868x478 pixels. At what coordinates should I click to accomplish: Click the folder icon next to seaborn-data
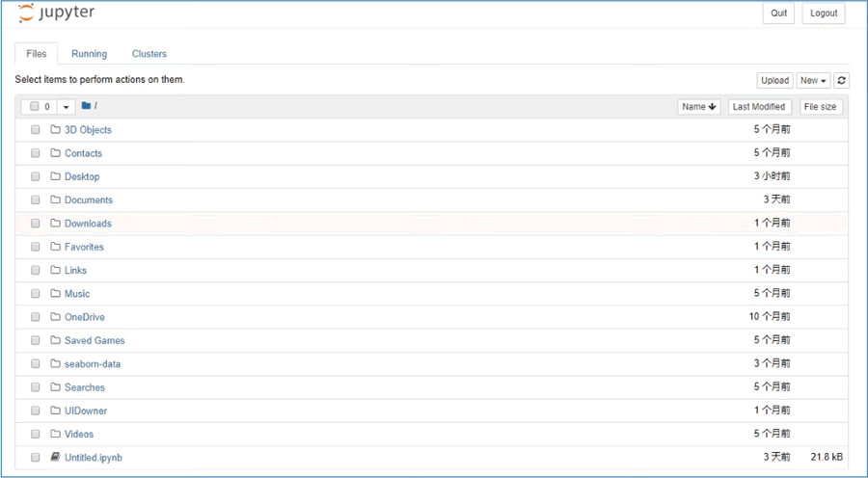[x=55, y=363]
